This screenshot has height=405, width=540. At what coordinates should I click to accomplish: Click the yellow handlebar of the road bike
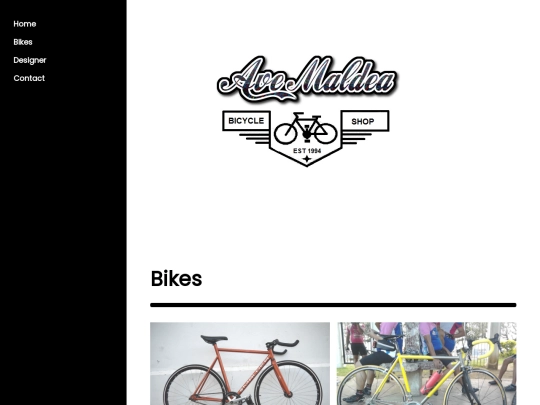pos(484,350)
